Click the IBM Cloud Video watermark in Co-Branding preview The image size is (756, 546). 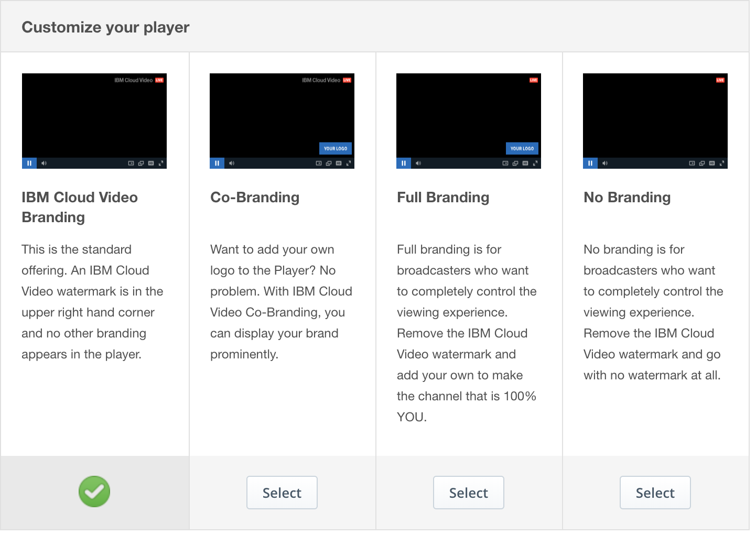(x=321, y=80)
